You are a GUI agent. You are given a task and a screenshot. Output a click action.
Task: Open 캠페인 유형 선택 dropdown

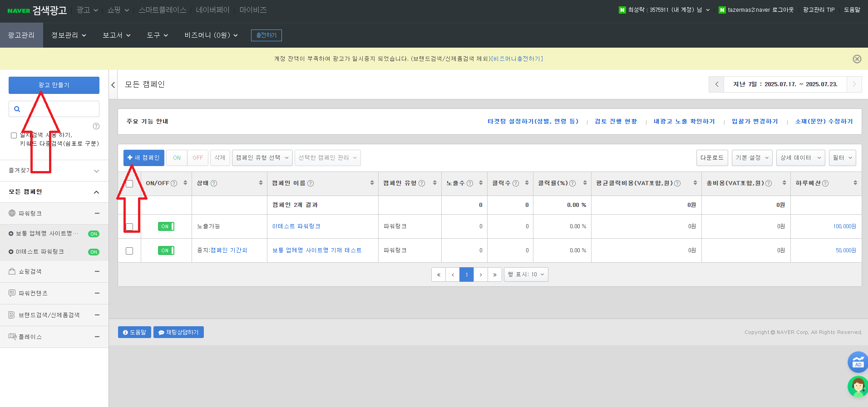(x=262, y=158)
